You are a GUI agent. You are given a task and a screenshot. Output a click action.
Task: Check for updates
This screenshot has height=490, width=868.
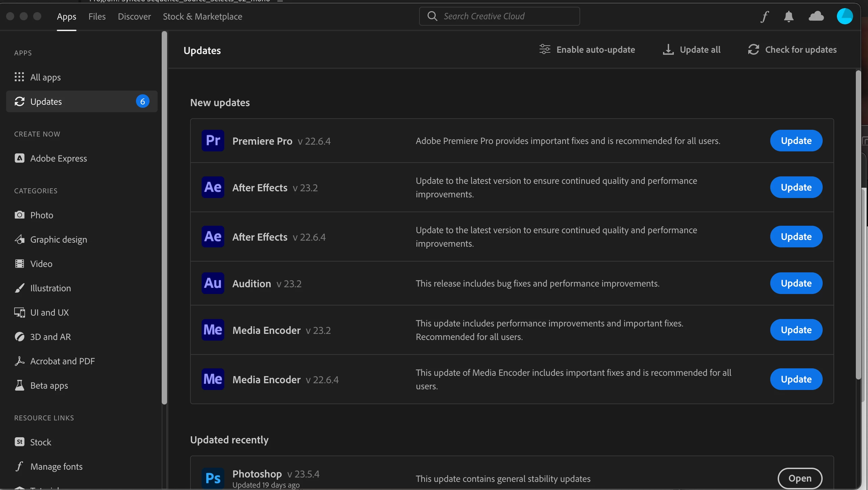[792, 50]
